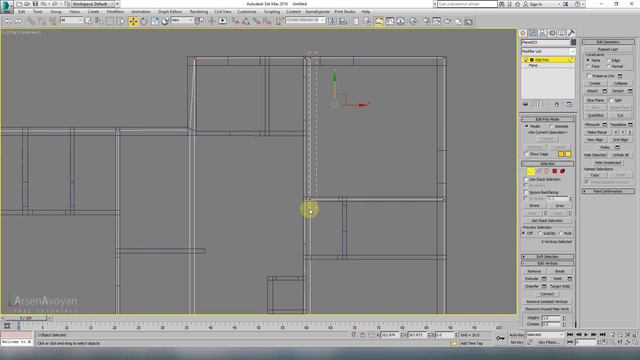
Task: Open the Modifiers menu
Action: 115,12
